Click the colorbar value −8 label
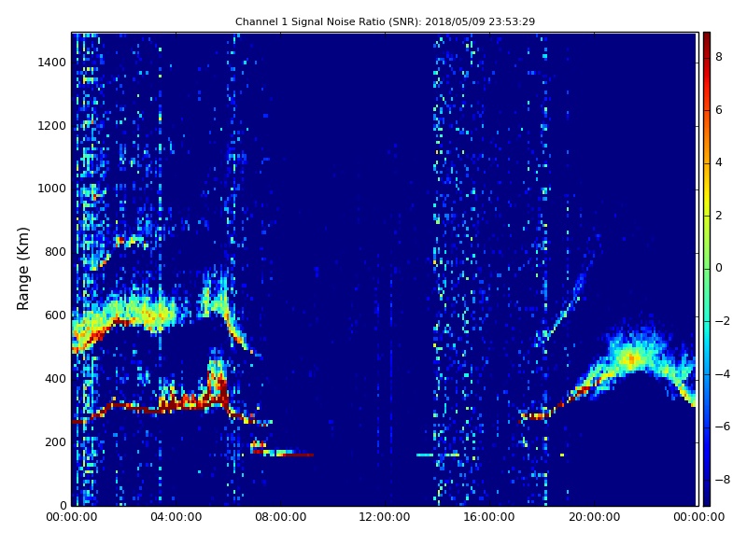 [x=723, y=480]
